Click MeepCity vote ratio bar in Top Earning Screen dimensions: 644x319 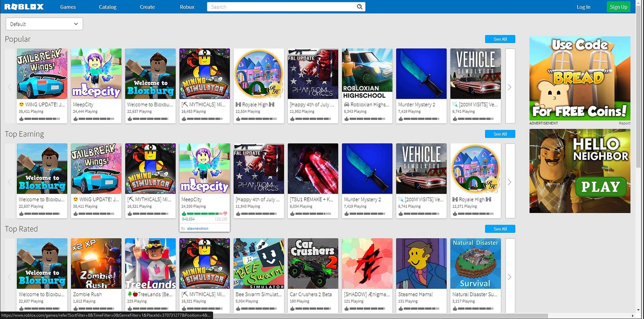coord(204,214)
